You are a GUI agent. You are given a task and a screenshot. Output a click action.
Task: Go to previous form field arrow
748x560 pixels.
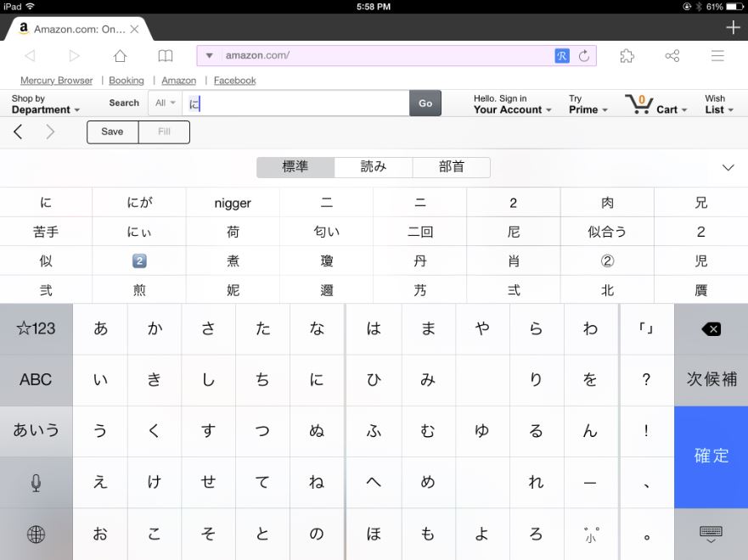click(18, 132)
